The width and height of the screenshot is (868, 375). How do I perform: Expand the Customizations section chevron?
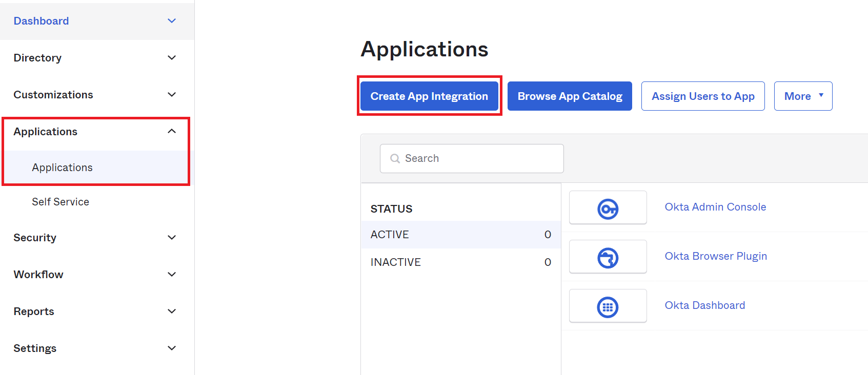click(x=172, y=95)
